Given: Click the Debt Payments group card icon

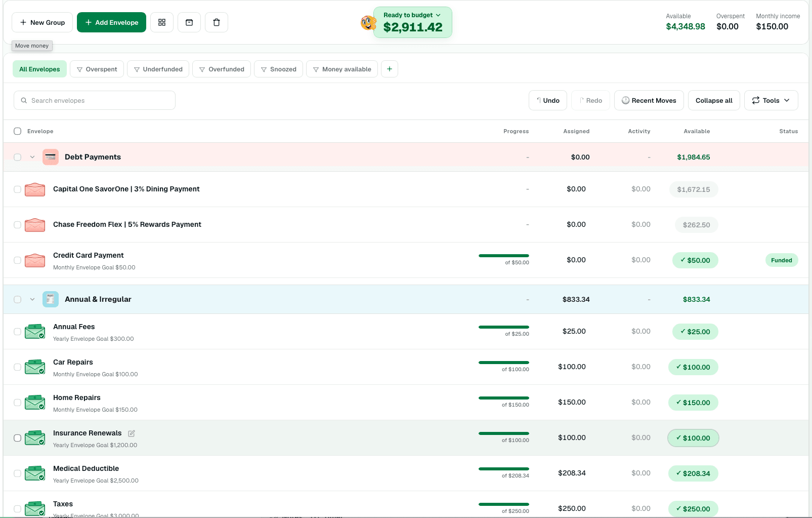Looking at the screenshot, I should click(51, 157).
